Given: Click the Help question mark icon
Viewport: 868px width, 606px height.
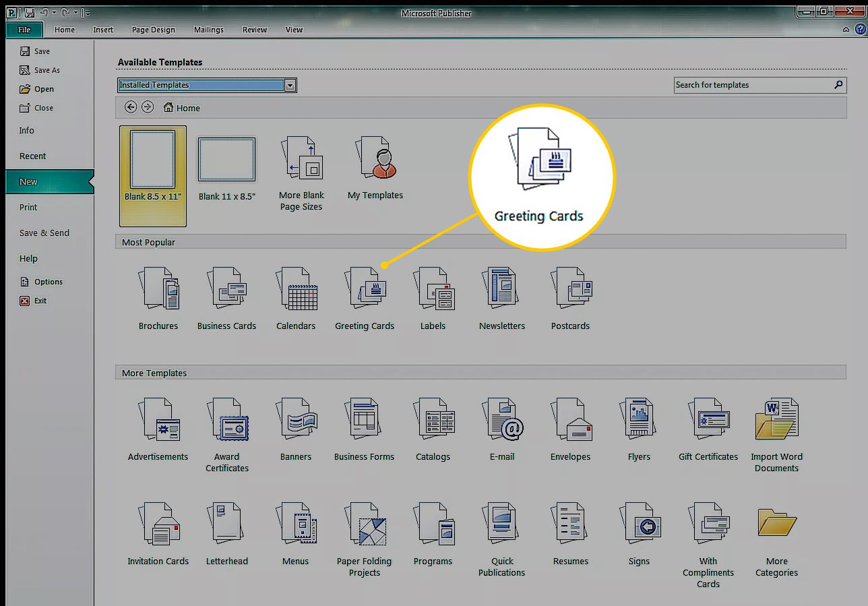Looking at the screenshot, I should pyautogui.click(x=860, y=30).
